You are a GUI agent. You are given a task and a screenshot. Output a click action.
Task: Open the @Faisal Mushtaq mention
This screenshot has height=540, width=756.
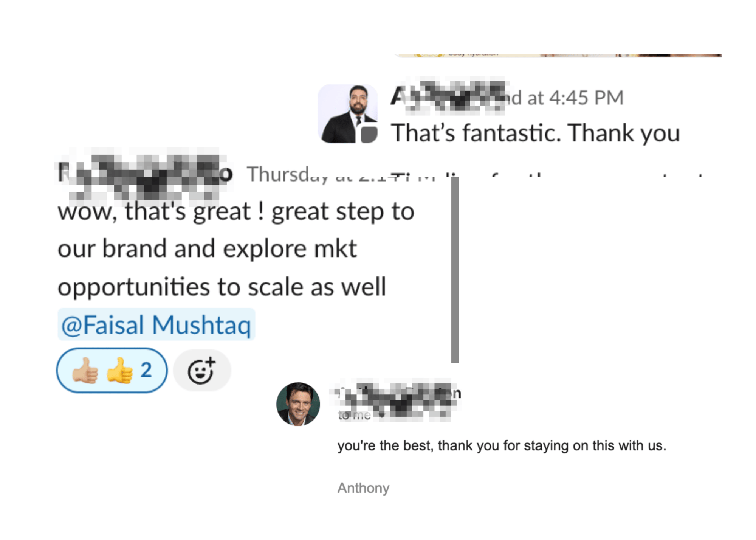click(156, 324)
